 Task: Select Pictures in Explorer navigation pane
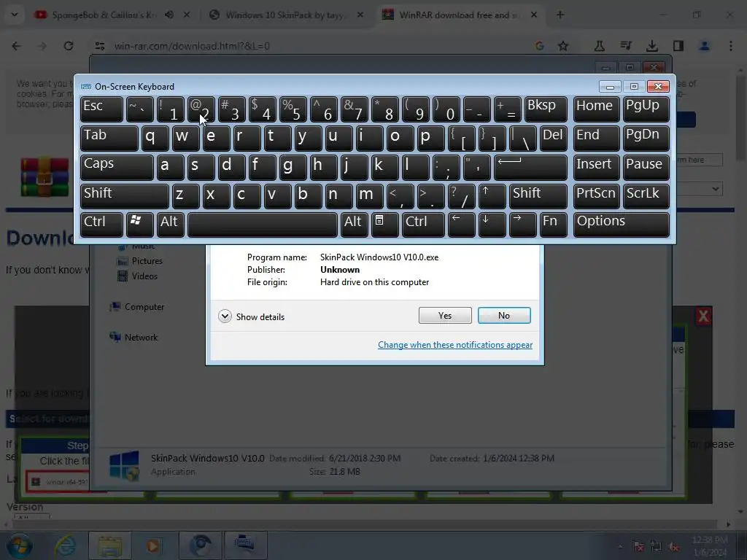tap(140, 261)
